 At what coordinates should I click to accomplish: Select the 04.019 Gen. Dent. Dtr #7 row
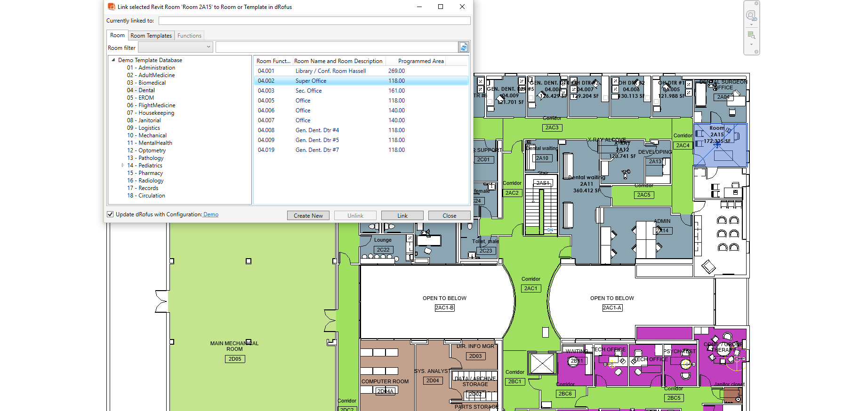(361, 150)
